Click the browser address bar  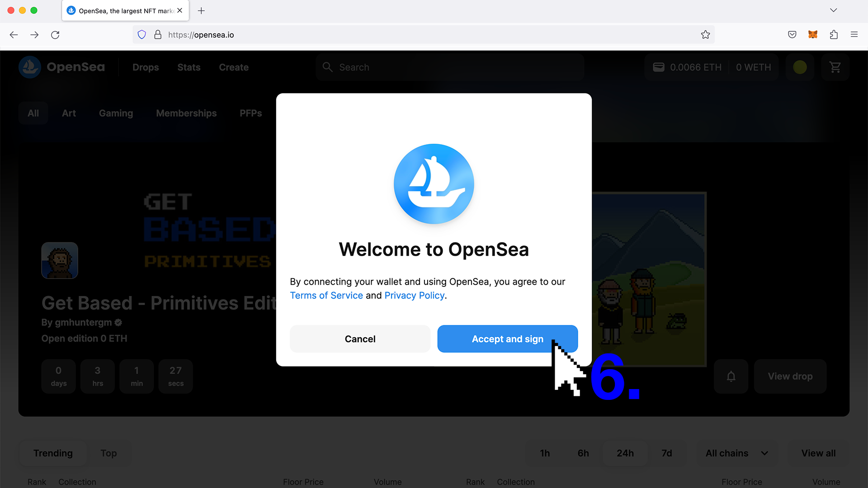click(x=423, y=35)
